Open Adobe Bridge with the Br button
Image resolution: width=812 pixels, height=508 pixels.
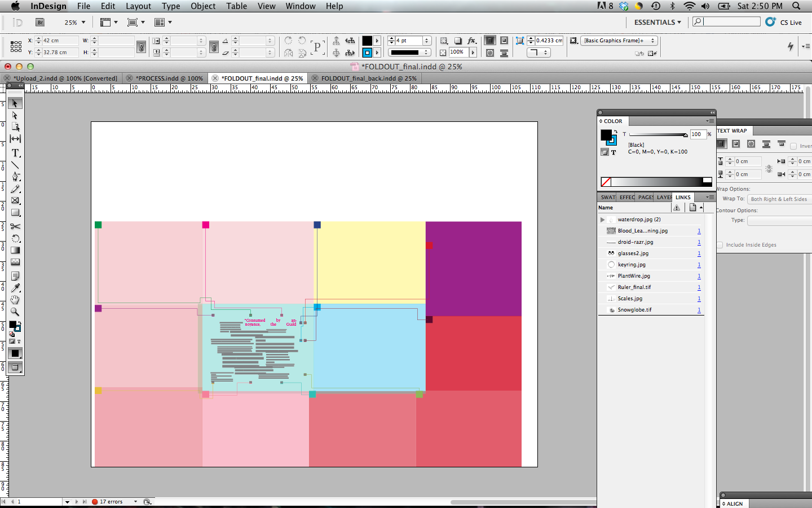click(x=40, y=23)
